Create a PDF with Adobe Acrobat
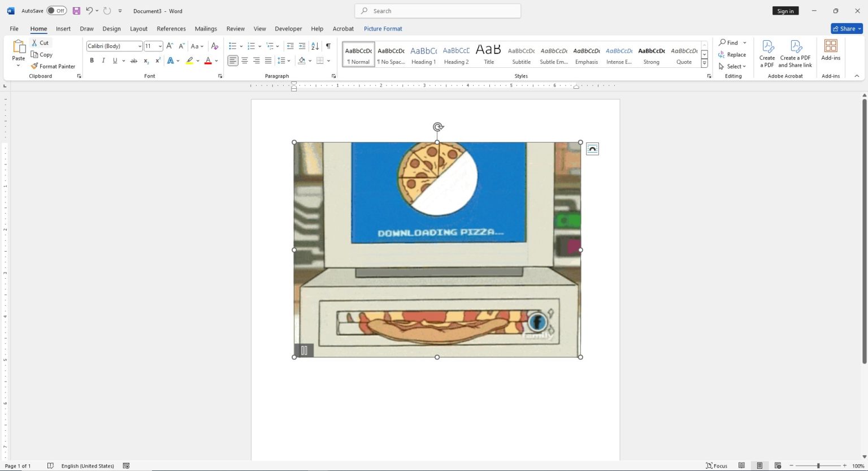This screenshot has width=868, height=471. click(x=767, y=54)
